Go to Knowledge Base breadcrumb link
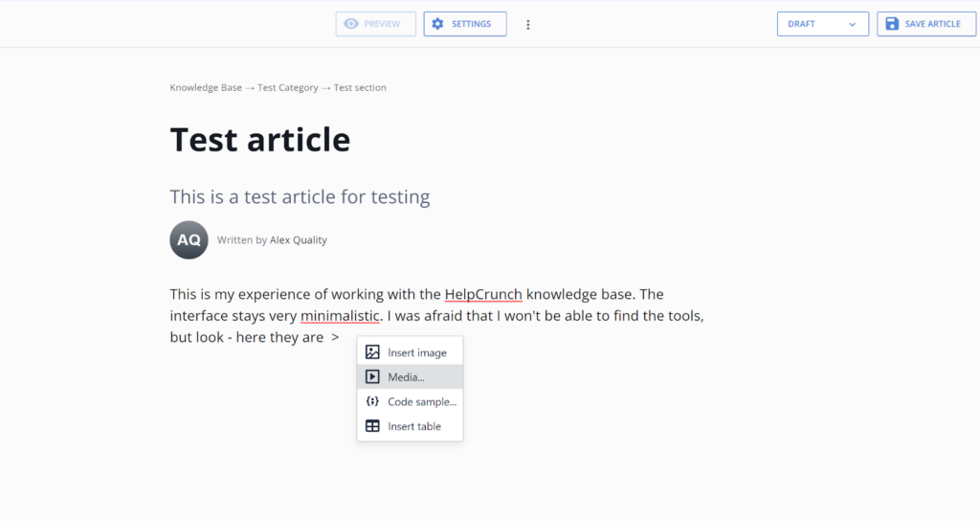Screen dimensions: 980x521 click(x=206, y=87)
